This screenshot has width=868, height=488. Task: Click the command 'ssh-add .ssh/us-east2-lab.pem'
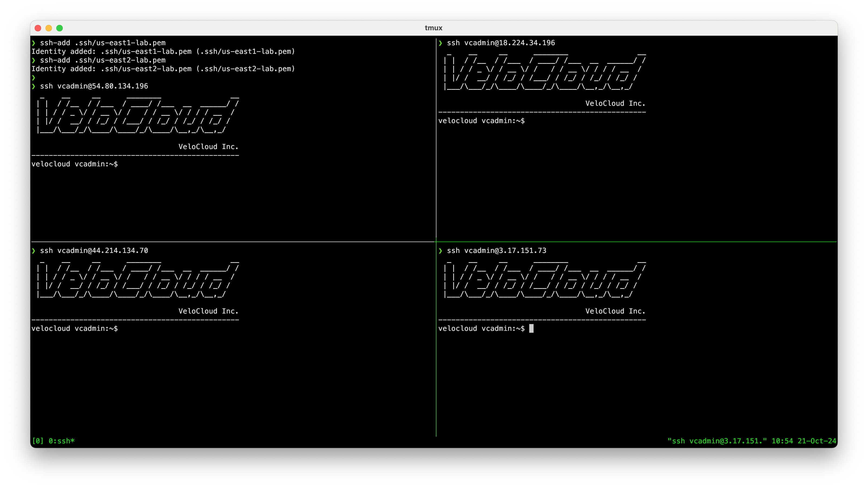[x=103, y=60]
